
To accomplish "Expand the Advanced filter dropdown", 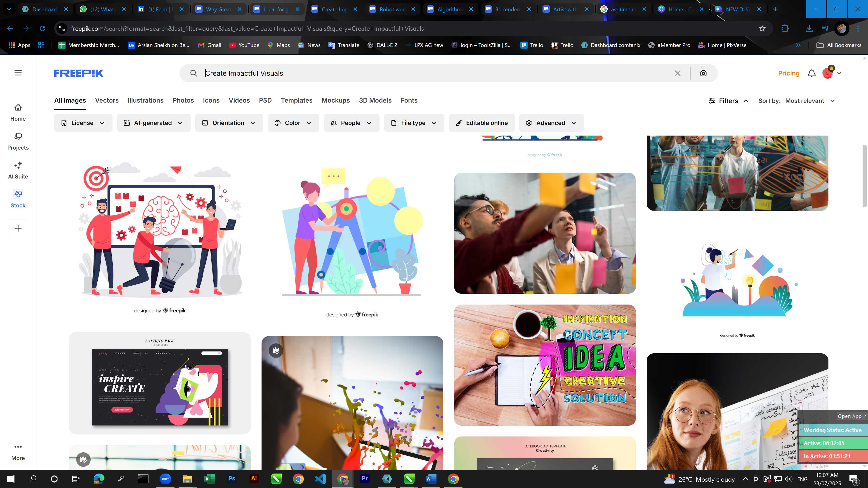I will pyautogui.click(x=552, y=123).
